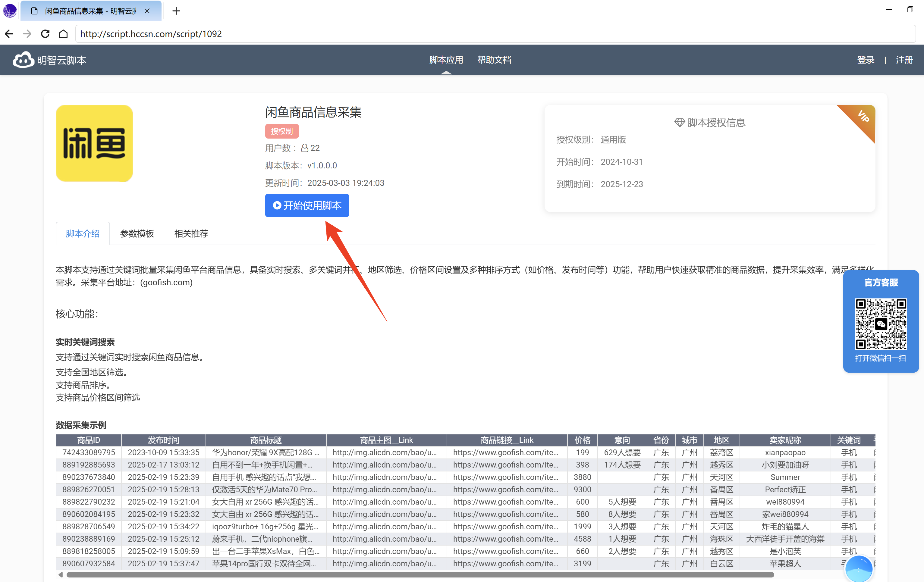Click the floating blue assistant bubble
Viewport: 924px width, 582px height.
tap(858, 569)
